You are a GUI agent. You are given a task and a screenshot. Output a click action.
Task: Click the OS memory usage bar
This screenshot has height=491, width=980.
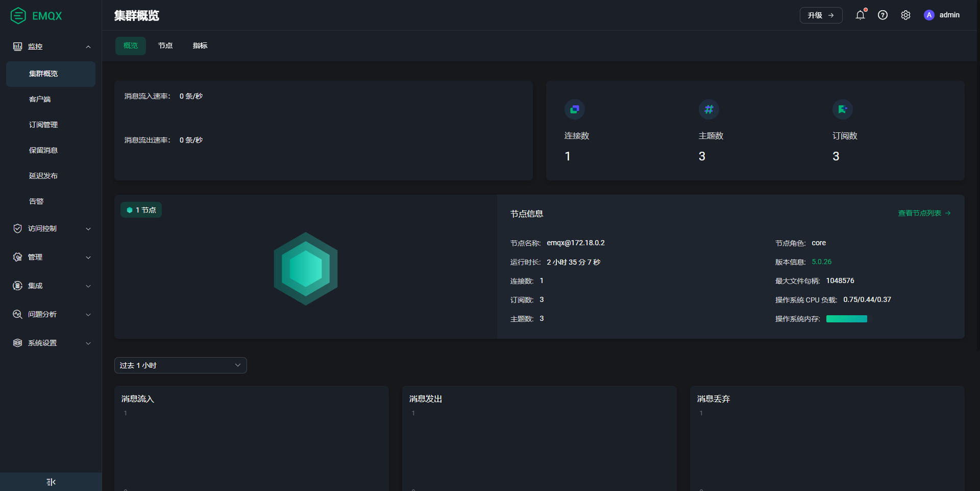coord(846,319)
